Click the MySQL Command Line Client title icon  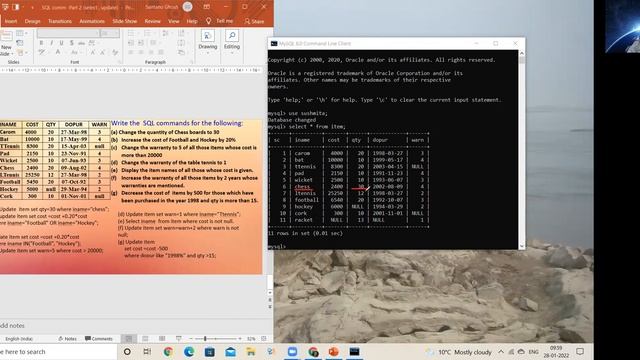(x=274, y=44)
